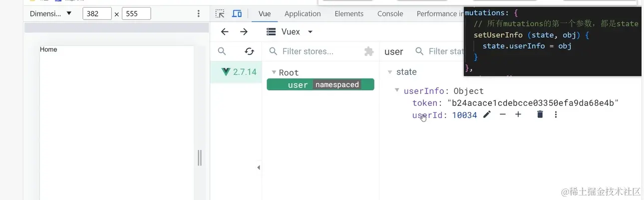Switch to the Elements tab

pos(349,13)
